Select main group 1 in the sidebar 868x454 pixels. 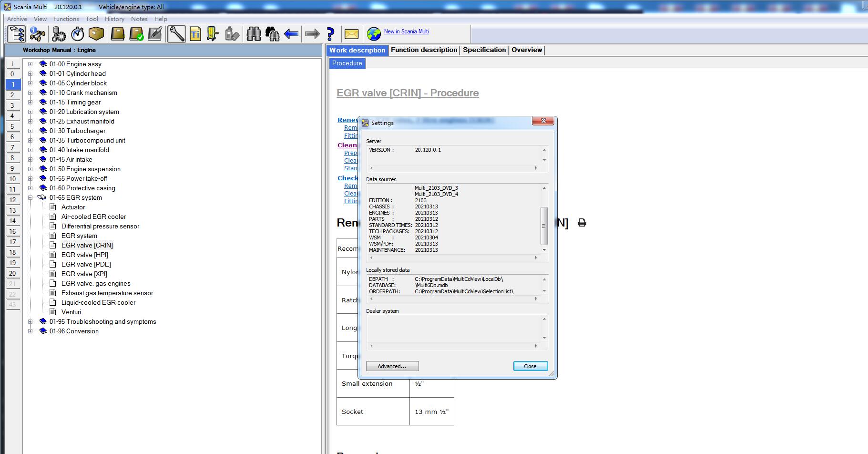(x=13, y=84)
